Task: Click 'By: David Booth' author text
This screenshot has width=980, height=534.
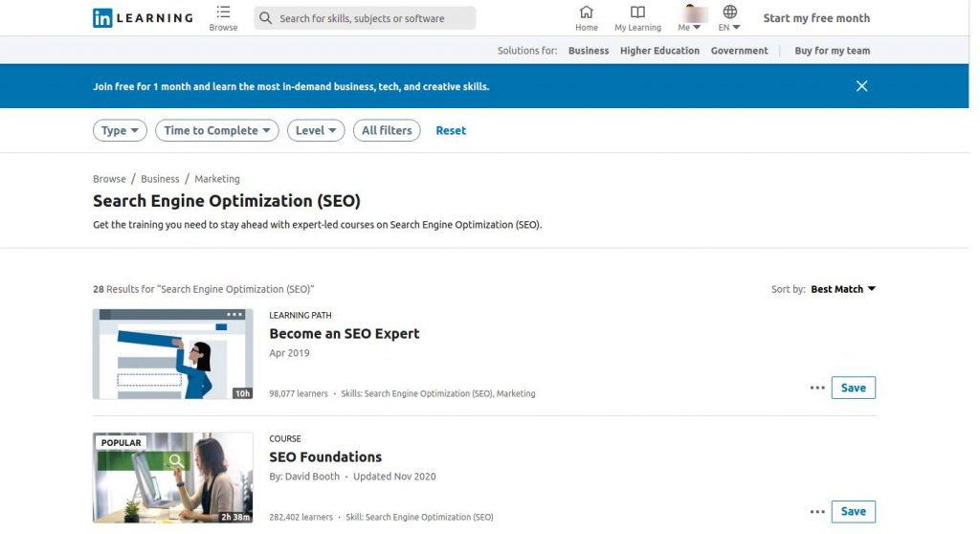Action: click(304, 477)
